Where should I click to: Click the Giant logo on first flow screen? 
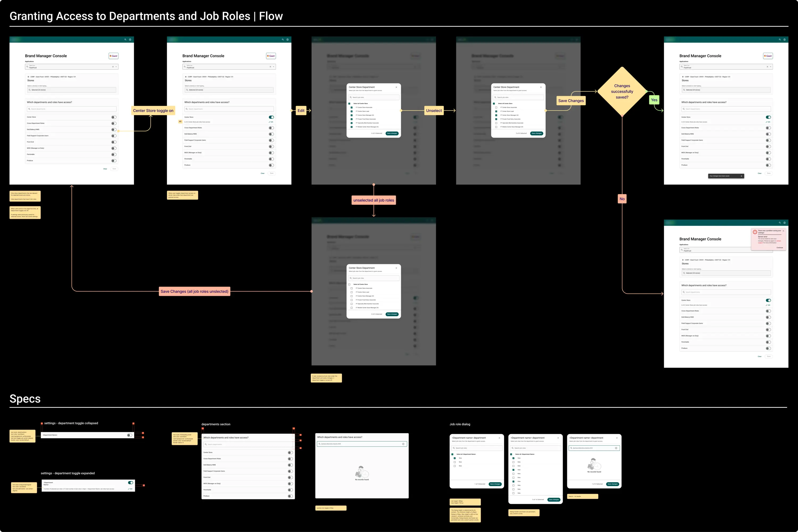[x=113, y=56]
